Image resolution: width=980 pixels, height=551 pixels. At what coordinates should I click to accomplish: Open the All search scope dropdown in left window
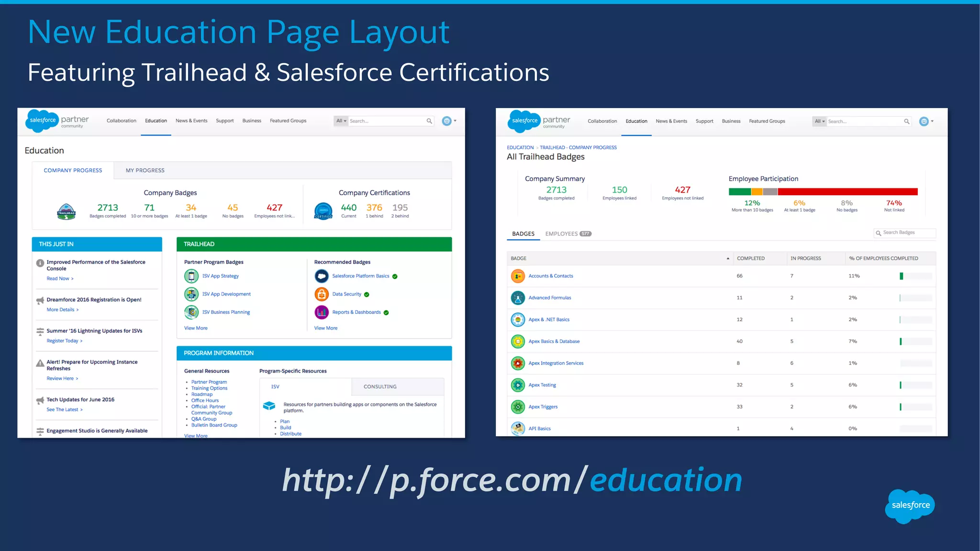(341, 121)
